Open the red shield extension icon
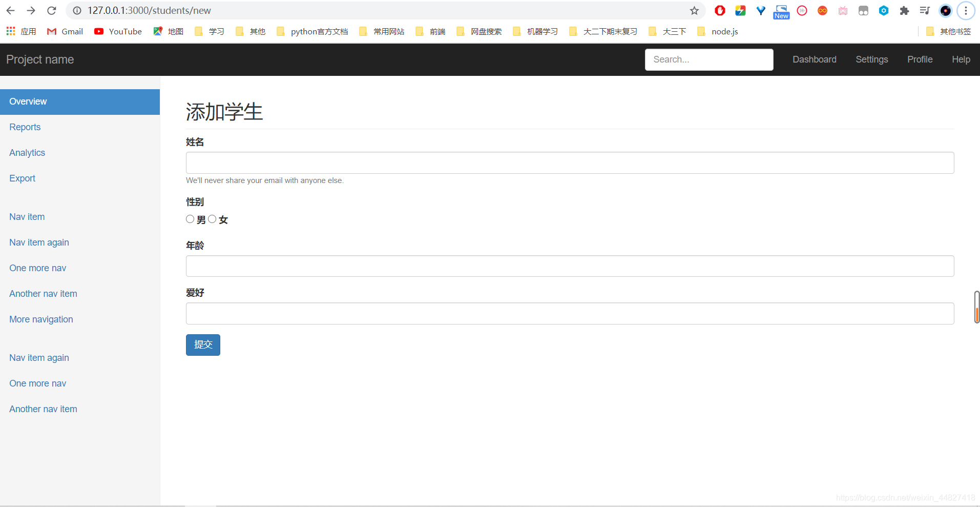This screenshot has width=980, height=507. point(720,10)
